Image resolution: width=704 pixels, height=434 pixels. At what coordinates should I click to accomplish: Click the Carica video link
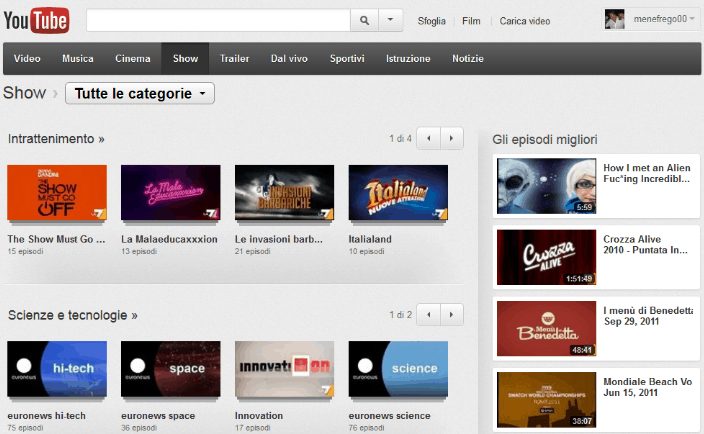click(525, 21)
